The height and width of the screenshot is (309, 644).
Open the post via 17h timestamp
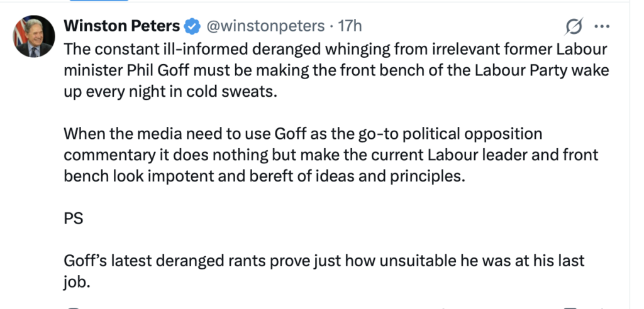pyautogui.click(x=350, y=26)
